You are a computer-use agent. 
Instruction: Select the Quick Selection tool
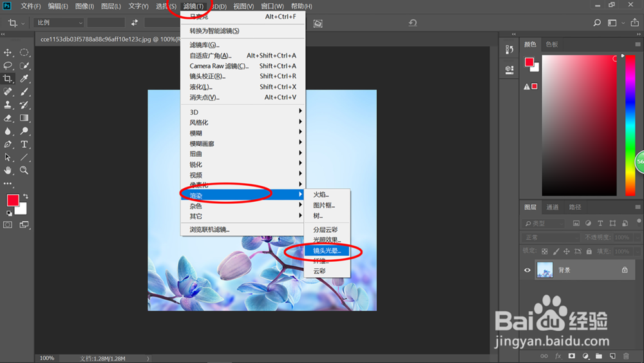(24, 66)
